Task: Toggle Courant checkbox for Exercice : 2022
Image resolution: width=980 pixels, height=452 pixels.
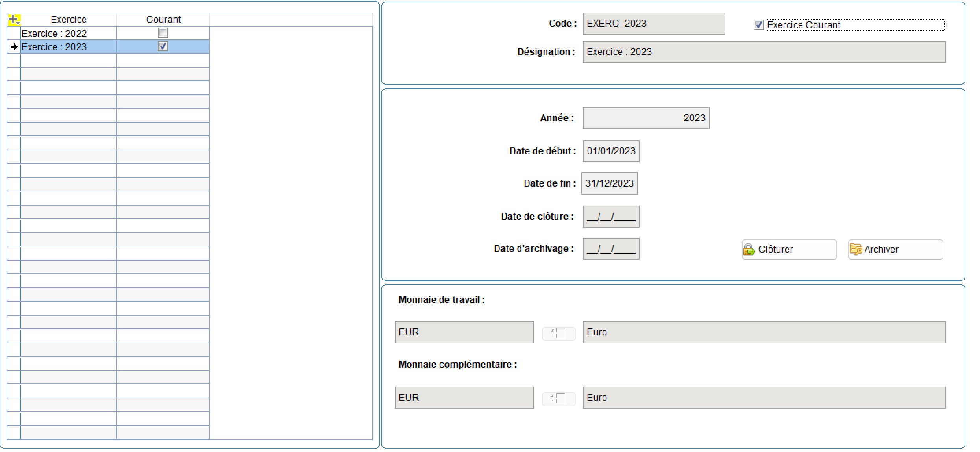Action: click(x=163, y=33)
